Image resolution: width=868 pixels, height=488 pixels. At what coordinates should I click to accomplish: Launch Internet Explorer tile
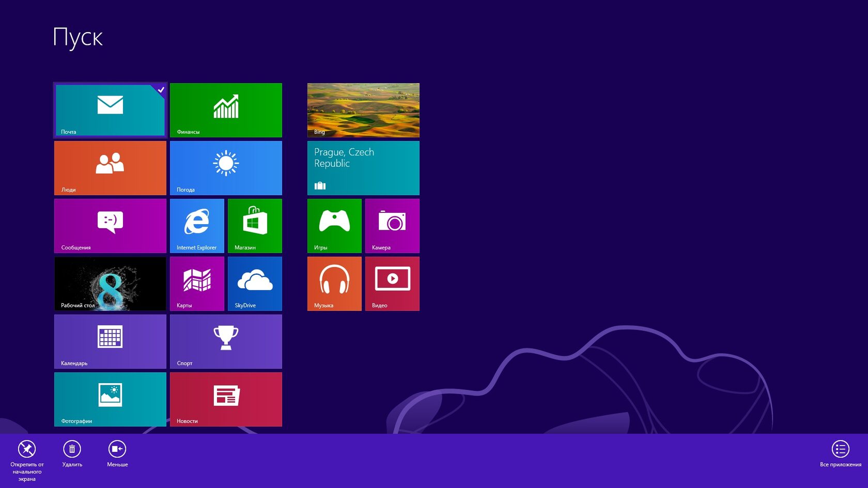[197, 226]
